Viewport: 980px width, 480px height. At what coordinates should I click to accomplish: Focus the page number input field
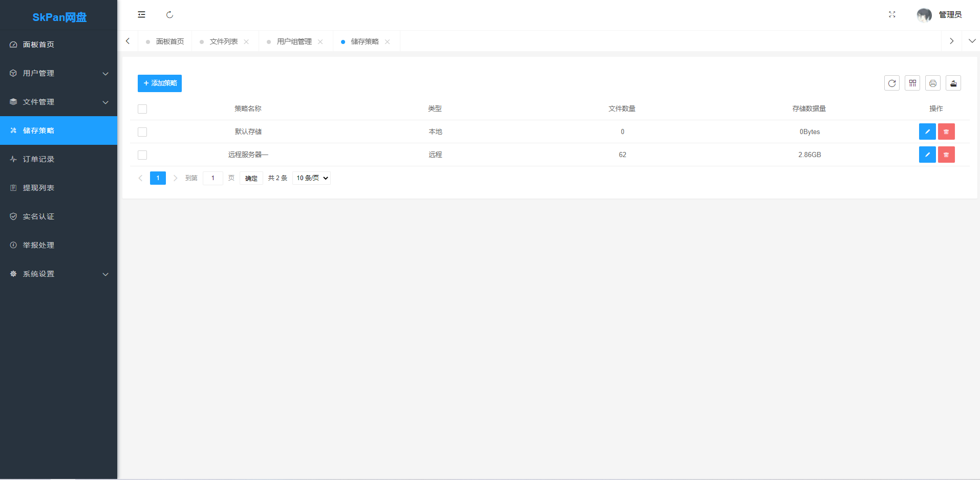(212, 178)
